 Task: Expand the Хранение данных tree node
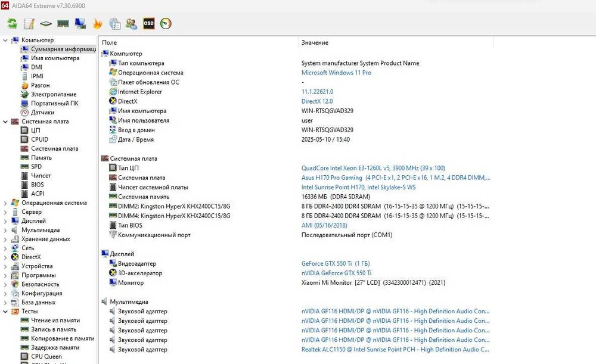(5, 239)
